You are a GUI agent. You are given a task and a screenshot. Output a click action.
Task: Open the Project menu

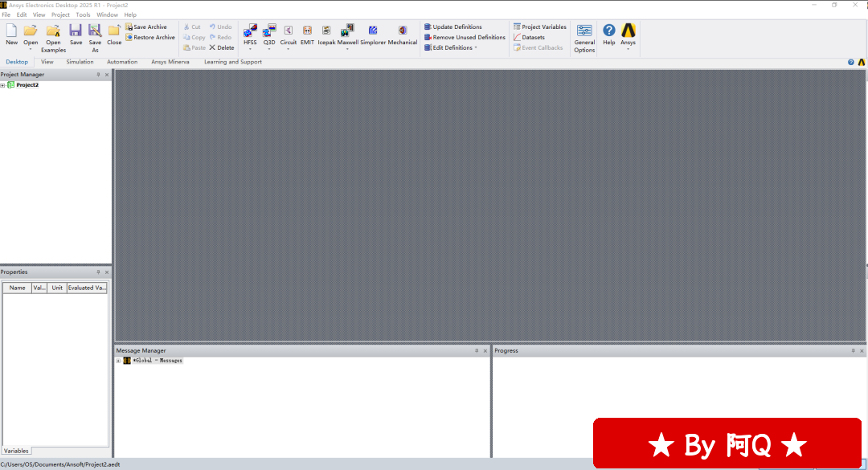click(x=60, y=15)
